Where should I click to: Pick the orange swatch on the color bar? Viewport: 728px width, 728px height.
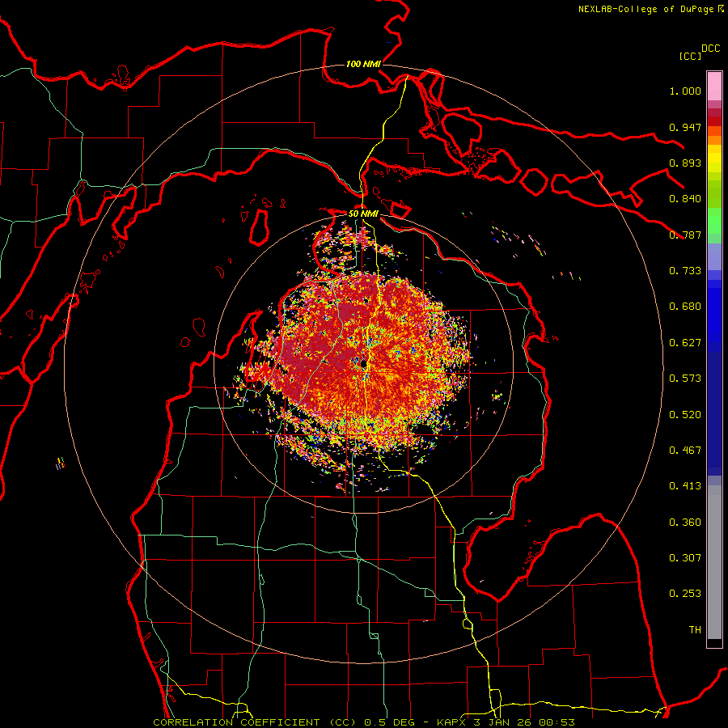(x=714, y=140)
